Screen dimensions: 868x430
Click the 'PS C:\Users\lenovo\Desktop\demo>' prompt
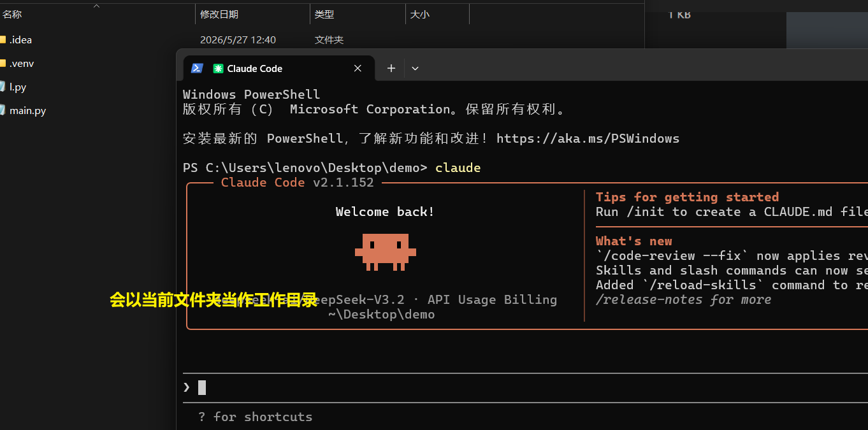305,168
